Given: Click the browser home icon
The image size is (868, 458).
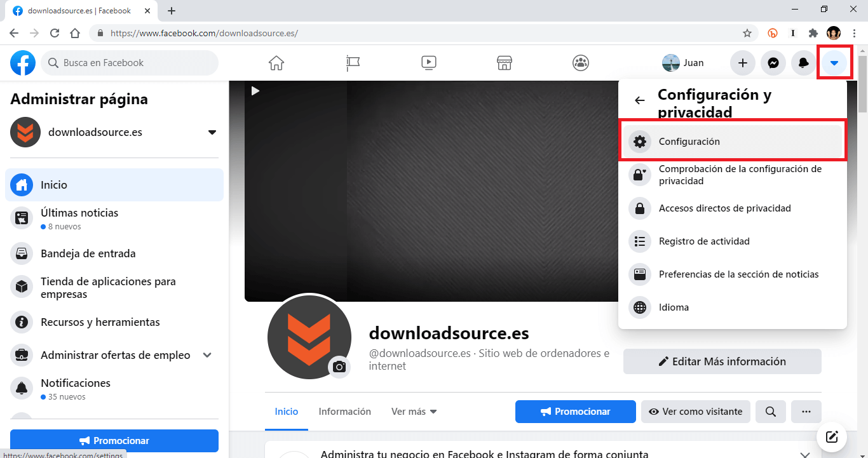Looking at the screenshot, I should coord(75,33).
